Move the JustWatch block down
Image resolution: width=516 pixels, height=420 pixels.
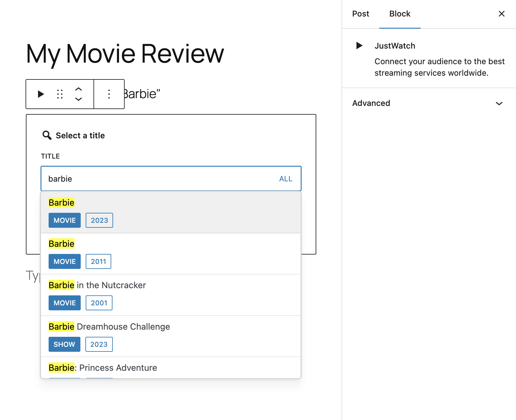tap(79, 99)
